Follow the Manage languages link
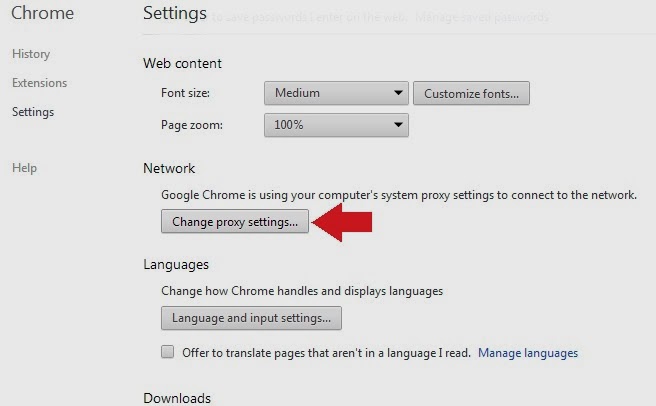The height and width of the screenshot is (406, 656). click(x=528, y=353)
